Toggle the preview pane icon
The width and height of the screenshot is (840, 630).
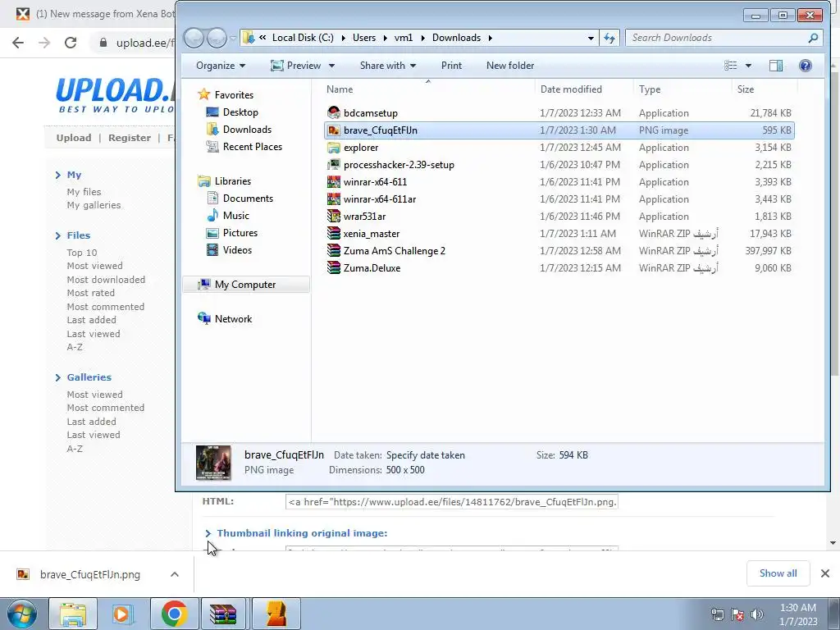tap(776, 66)
